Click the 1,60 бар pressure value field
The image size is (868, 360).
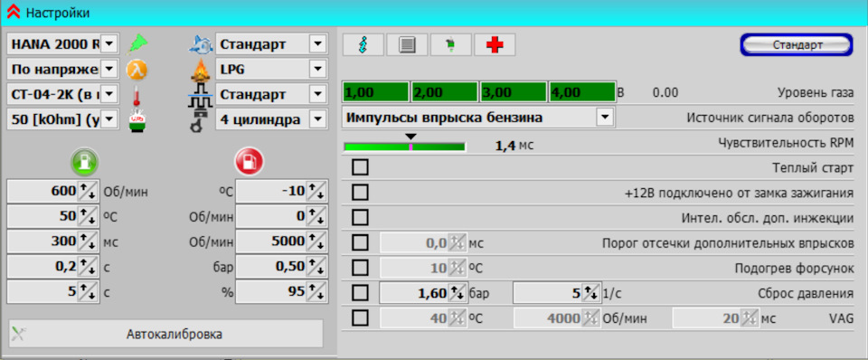coord(414,292)
